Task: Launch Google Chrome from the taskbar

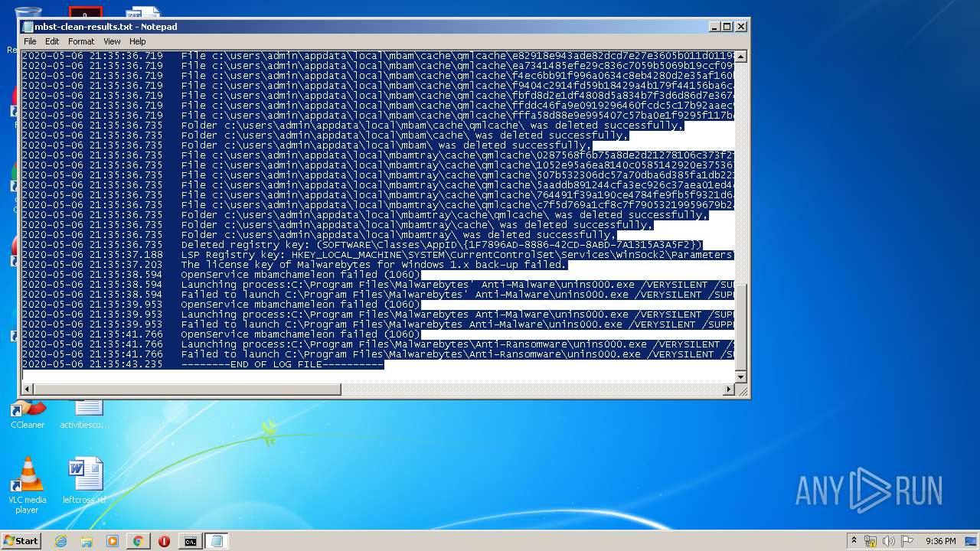Action: [138, 541]
